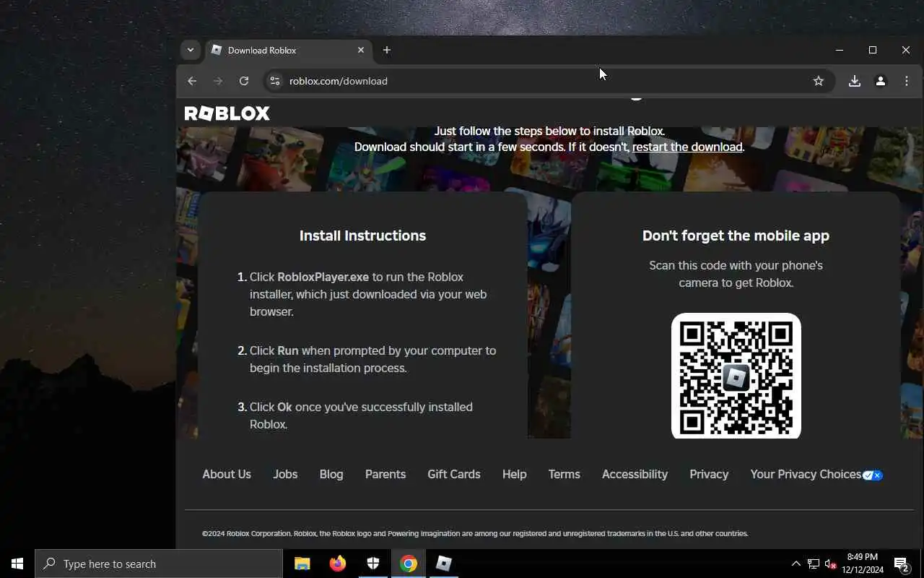Click the muted volume icon in tray

[831, 564]
